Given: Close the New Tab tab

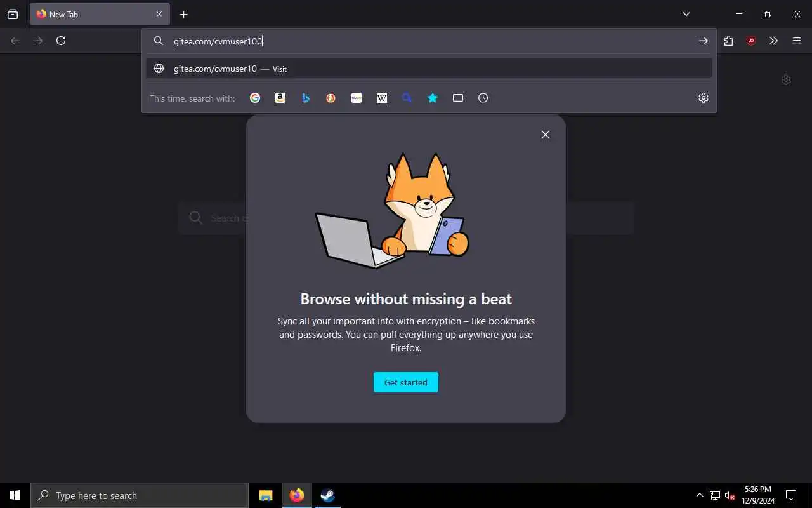Looking at the screenshot, I should click(x=159, y=14).
